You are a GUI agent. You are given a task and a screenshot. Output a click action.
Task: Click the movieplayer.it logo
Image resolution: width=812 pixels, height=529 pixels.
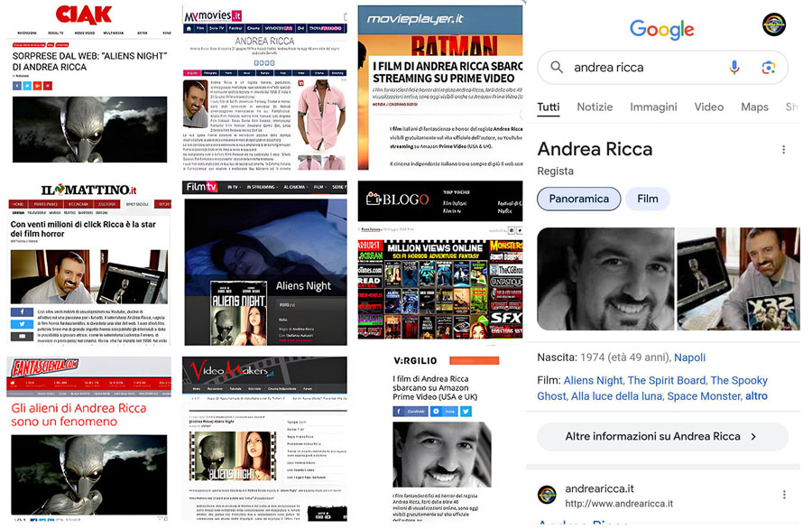tap(415, 19)
